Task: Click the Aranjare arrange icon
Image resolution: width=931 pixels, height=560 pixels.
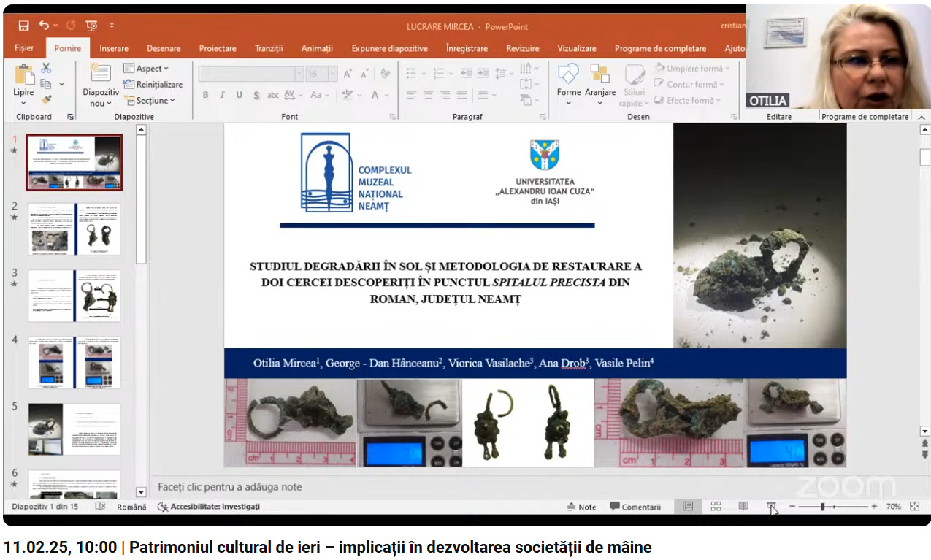Action: (600, 84)
